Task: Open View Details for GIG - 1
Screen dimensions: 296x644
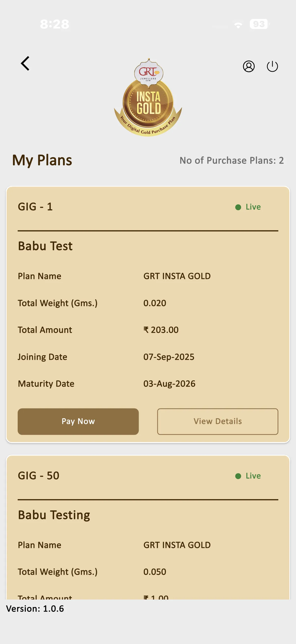Action: tap(217, 421)
